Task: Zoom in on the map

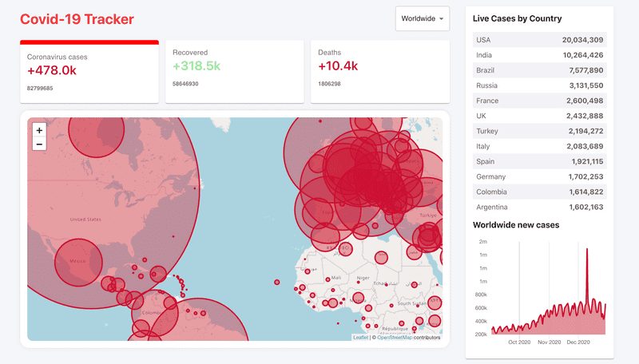Action: pos(39,129)
